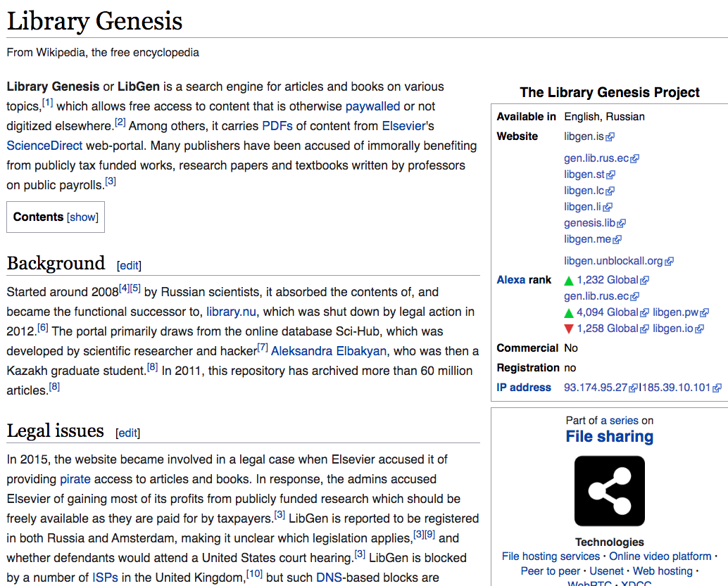Visit the libgen.pw link
Image resolution: width=728 pixels, height=586 pixels.
pos(675,312)
